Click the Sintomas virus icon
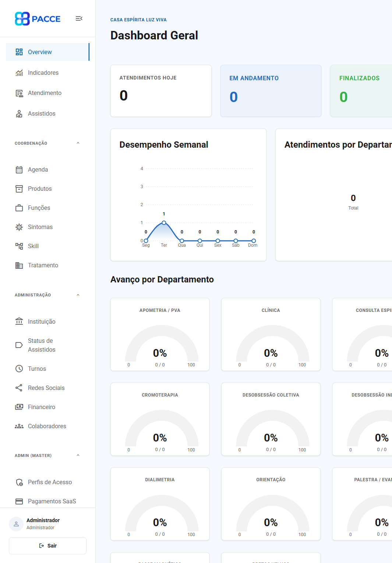 [19, 227]
